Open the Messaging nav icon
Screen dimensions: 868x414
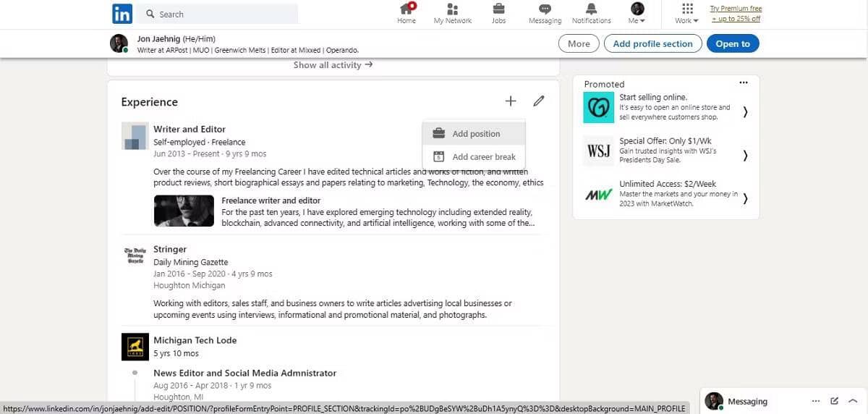coord(545,9)
